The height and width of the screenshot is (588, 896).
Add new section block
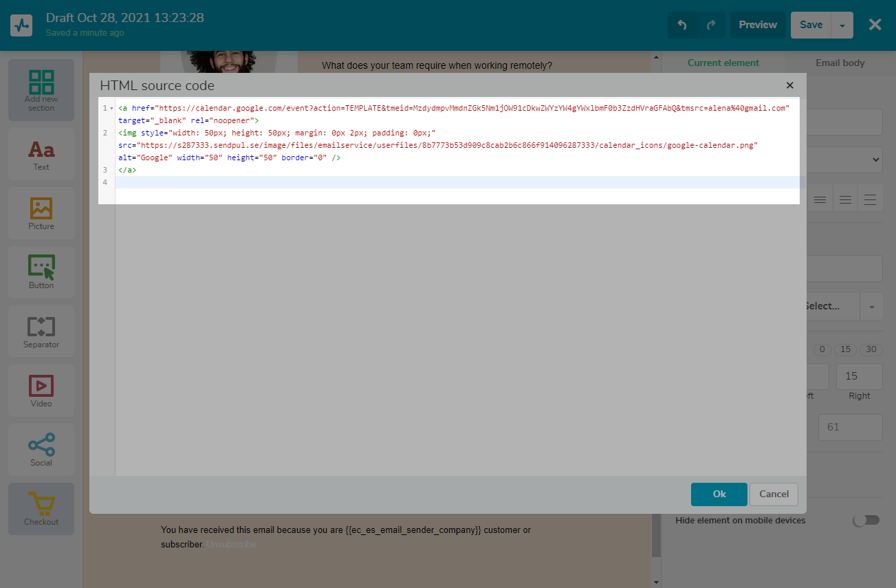[41, 90]
